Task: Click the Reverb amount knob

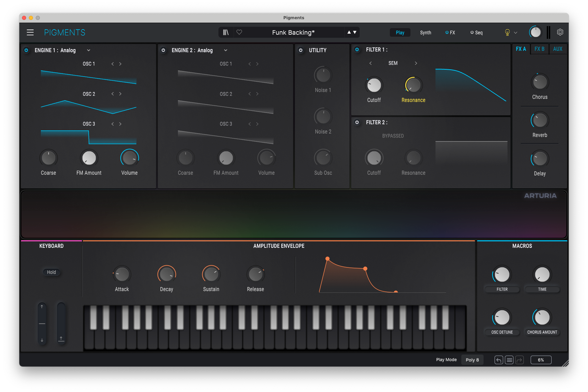Action: coord(540,120)
